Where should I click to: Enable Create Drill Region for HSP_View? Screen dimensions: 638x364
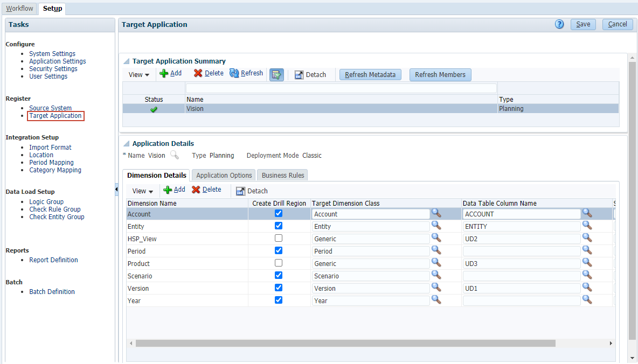279,238
